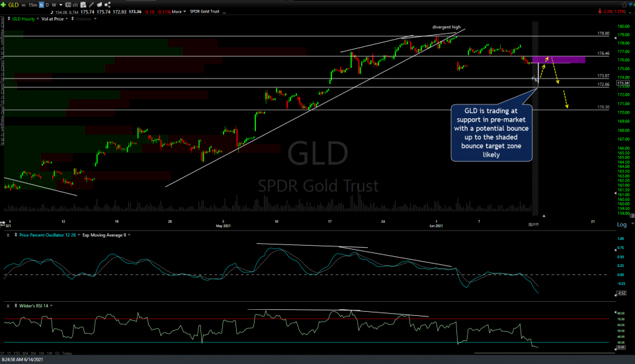The image size is (635, 364).
Task: Select the pencil drawing tool icon
Action: click(91, 5)
